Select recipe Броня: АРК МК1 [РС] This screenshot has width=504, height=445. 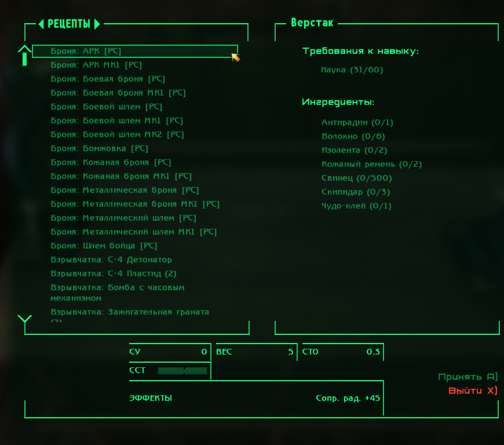(x=96, y=65)
